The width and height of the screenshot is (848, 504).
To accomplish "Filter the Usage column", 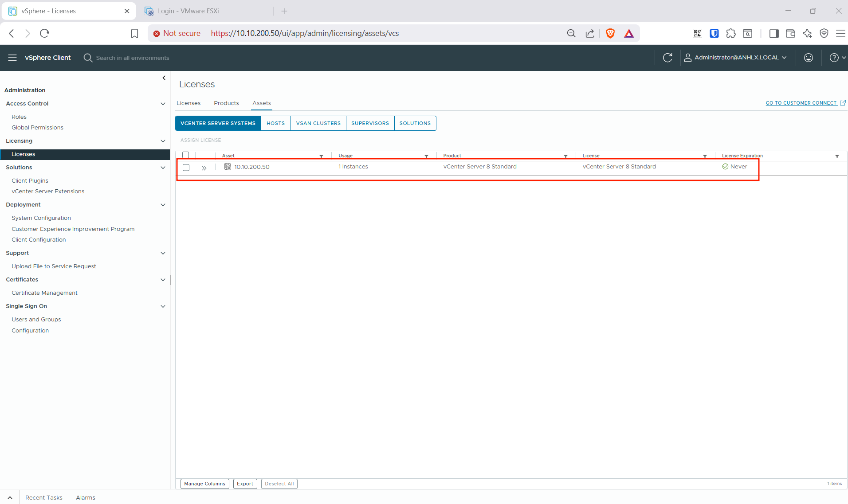I will pos(426,156).
